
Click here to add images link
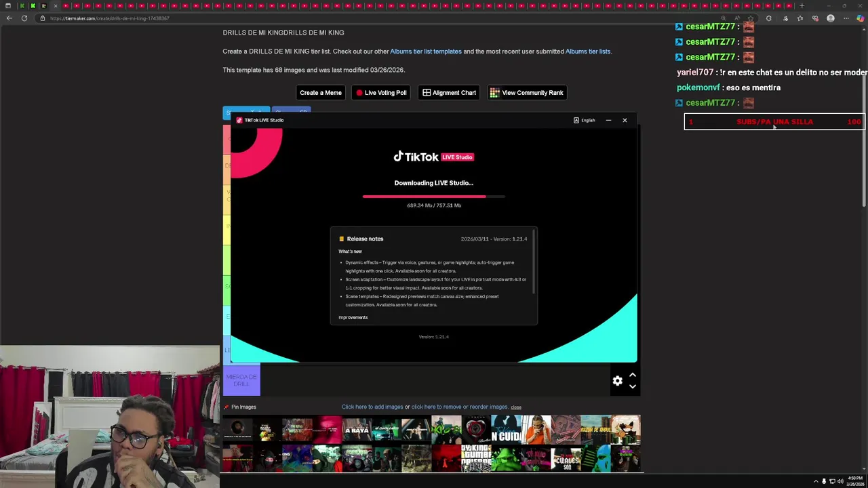pos(372,407)
